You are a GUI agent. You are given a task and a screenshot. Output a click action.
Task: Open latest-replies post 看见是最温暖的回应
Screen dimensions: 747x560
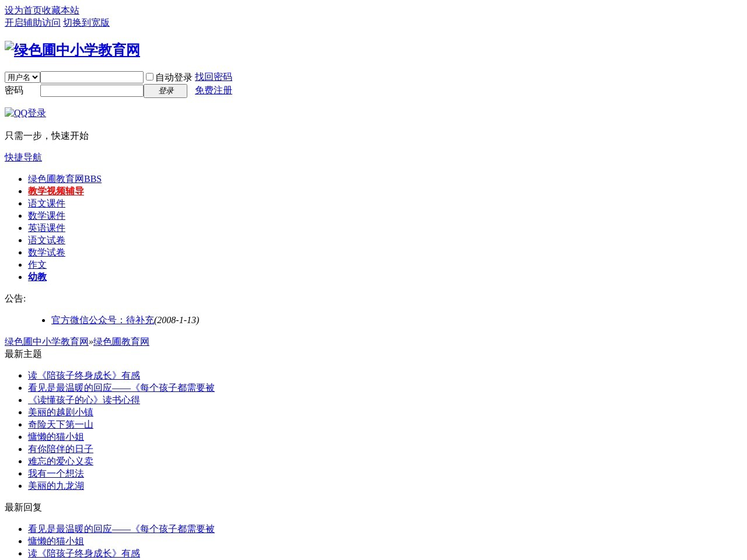point(121,529)
